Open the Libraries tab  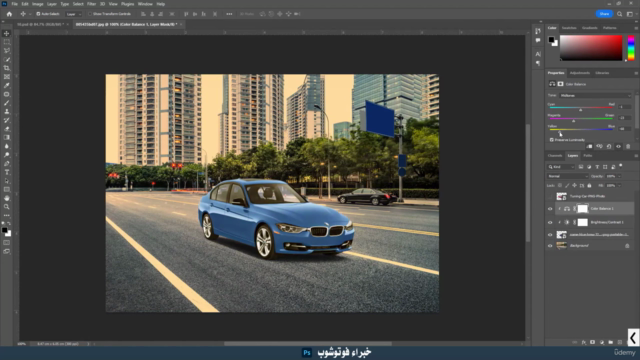point(602,73)
